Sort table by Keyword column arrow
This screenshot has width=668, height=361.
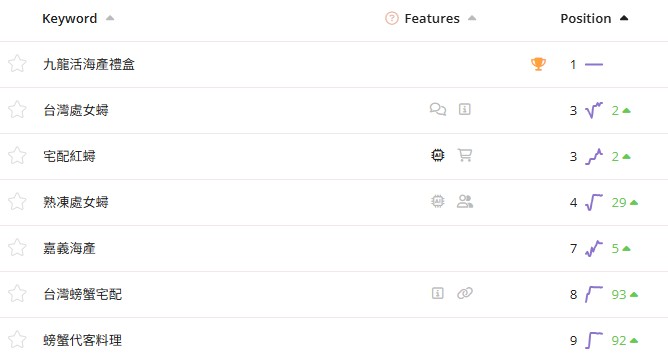(x=110, y=18)
